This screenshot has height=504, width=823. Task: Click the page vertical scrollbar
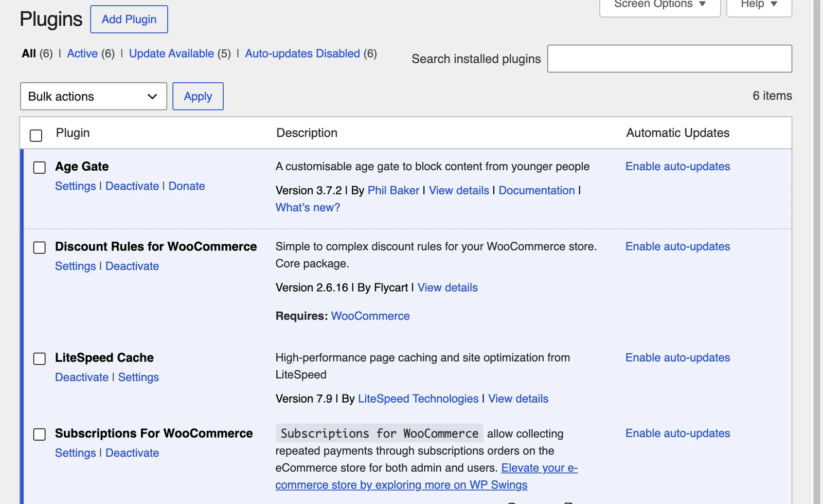[816, 252]
